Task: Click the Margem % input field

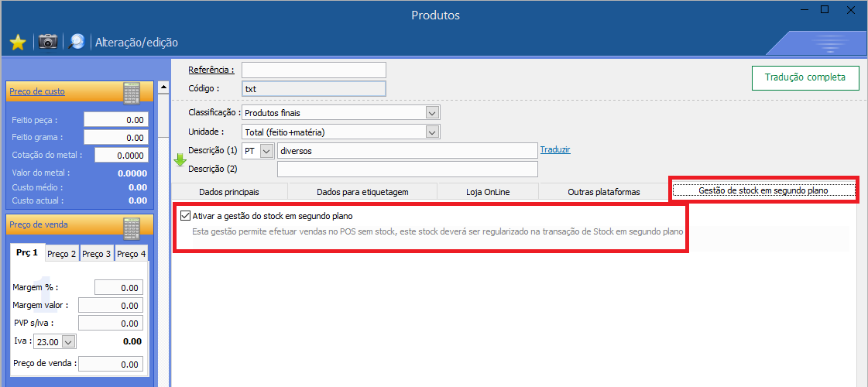Action: [x=118, y=287]
